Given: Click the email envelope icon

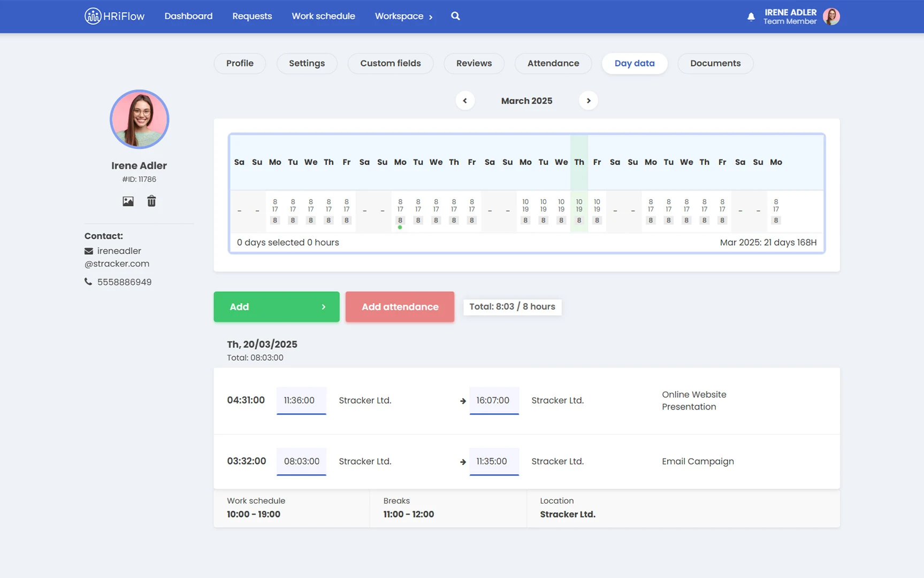Looking at the screenshot, I should pyautogui.click(x=89, y=251).
